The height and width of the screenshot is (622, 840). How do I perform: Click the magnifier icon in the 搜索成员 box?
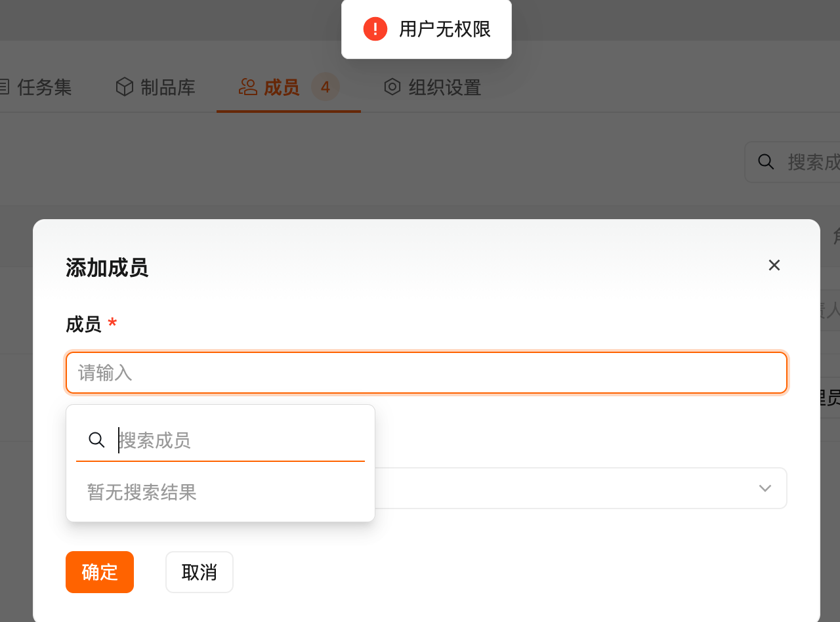[x=96, y=440]
